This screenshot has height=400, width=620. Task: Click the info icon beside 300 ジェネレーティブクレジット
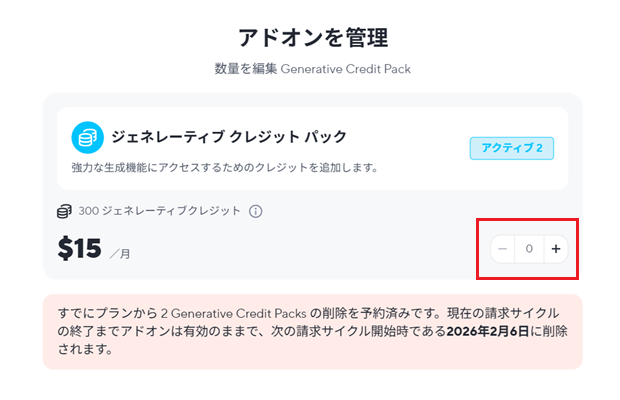[x=255, y=211]
